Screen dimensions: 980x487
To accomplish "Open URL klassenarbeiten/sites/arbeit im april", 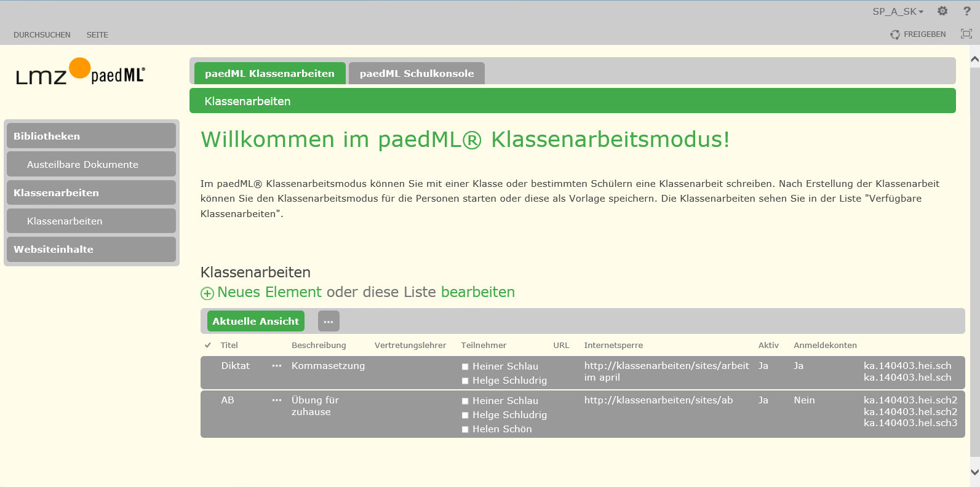I will pyautogui.click(x=666, y=371).
